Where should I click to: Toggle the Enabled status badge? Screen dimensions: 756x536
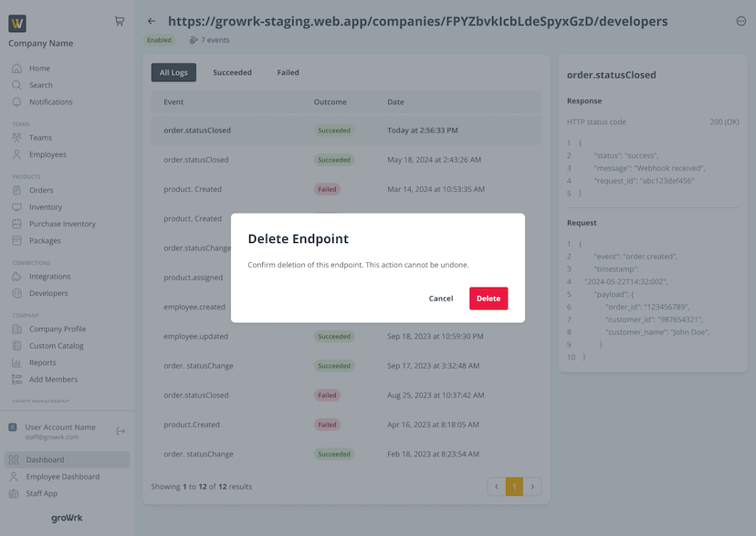click(158, 39)
